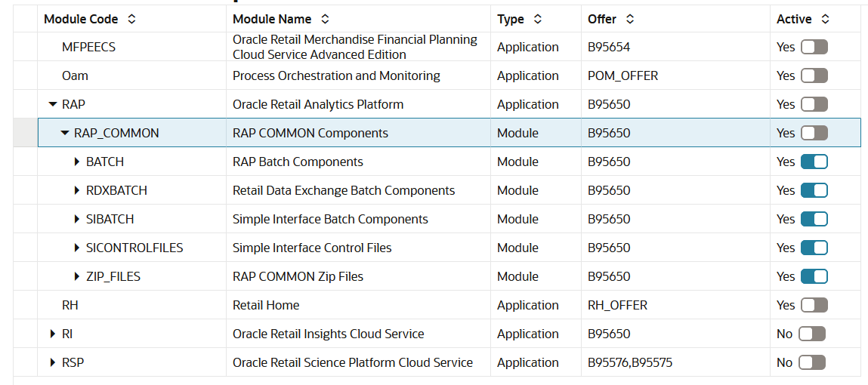
Task: Click Oracle Retail Science Platform Cloud Service
Action: pyautogui.click(x=353, y=363)
